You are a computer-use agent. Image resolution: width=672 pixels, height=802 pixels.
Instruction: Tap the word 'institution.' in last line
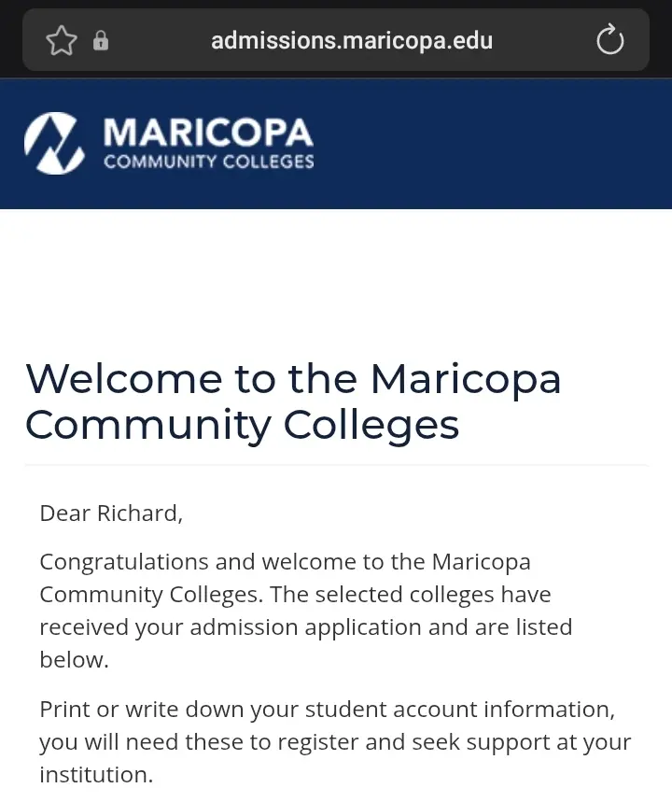96,774
